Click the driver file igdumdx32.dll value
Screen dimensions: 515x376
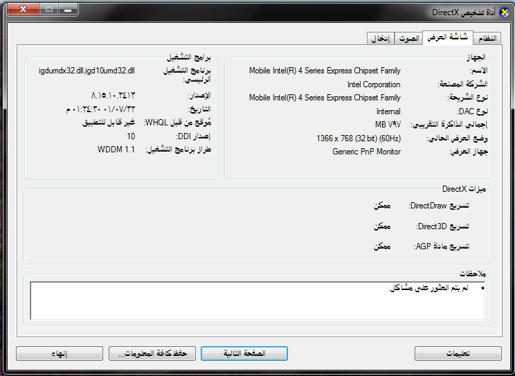(87, 71)
